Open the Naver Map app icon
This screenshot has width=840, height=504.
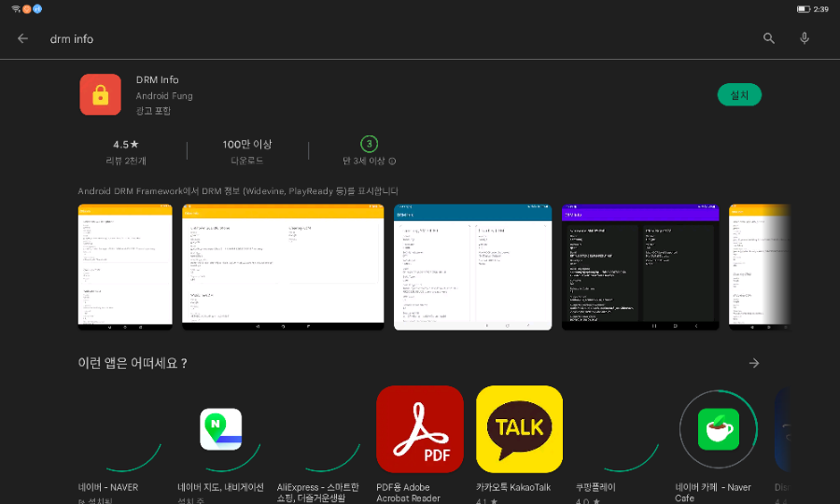tap(220, 429)
